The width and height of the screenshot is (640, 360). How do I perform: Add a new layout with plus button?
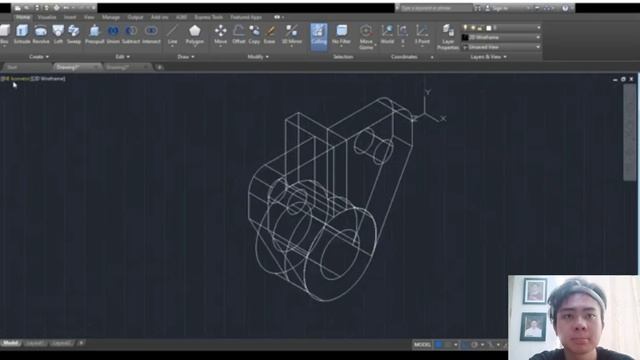click(x=81, y=343)
